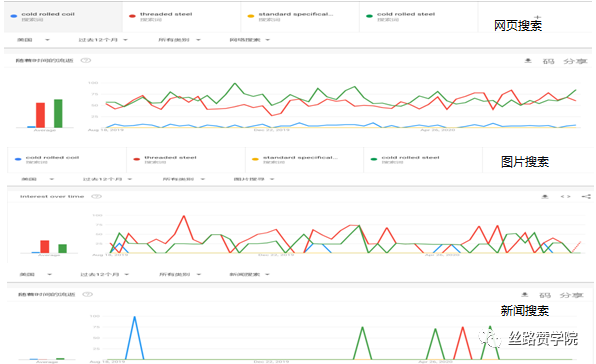Select threaded steel term in image search panel
The image size is (596, 364).
point(186,160)
